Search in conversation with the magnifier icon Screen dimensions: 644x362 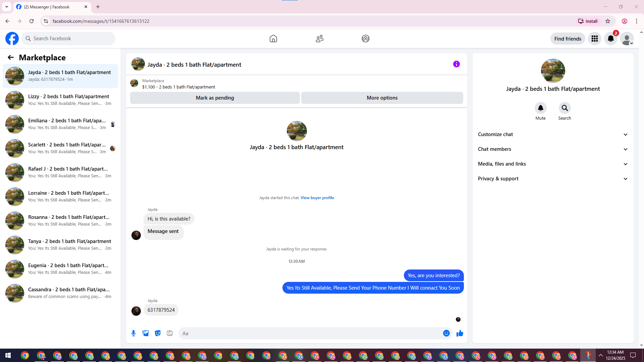click(565, 108)
